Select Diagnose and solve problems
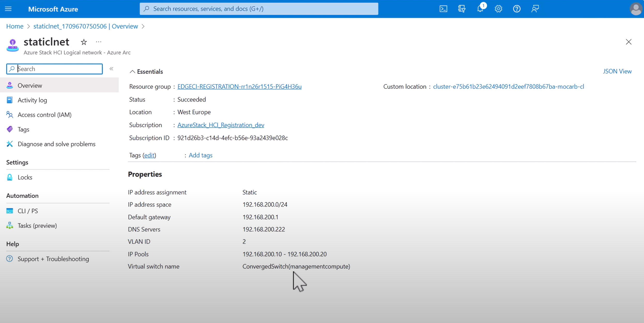Screen dimensions: 644x323 tap(57, 144)
